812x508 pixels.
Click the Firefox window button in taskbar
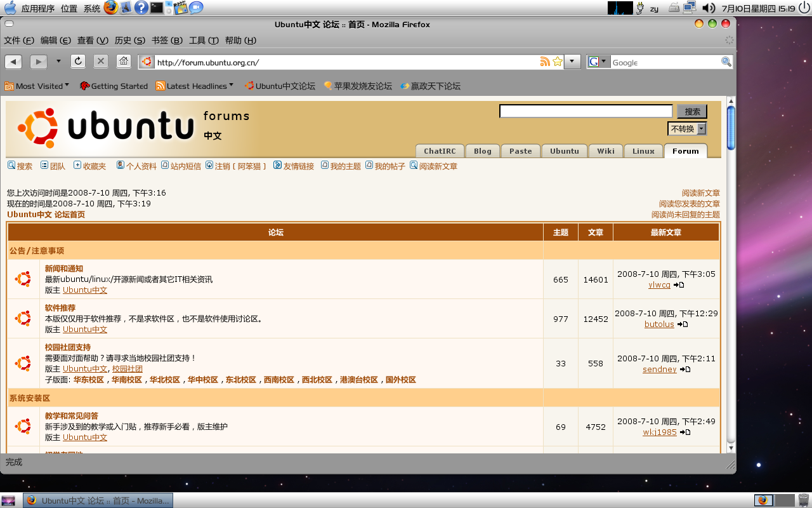98,500
